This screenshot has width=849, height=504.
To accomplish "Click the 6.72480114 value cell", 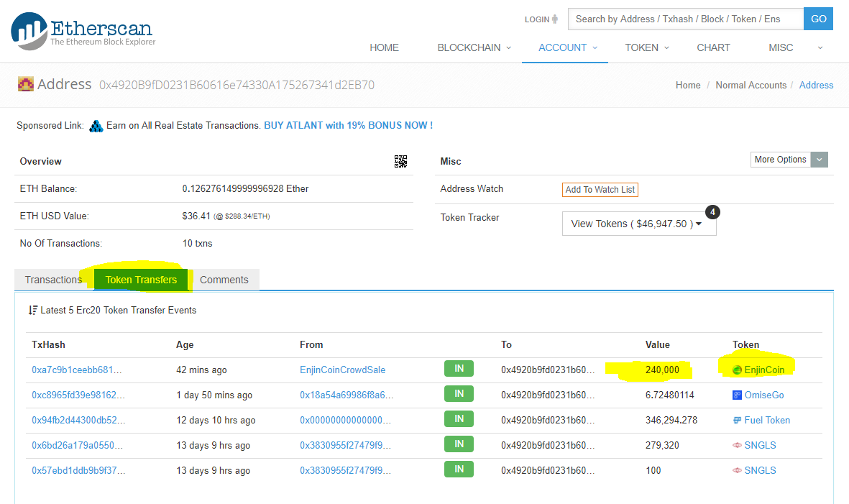I will [669, 395].
